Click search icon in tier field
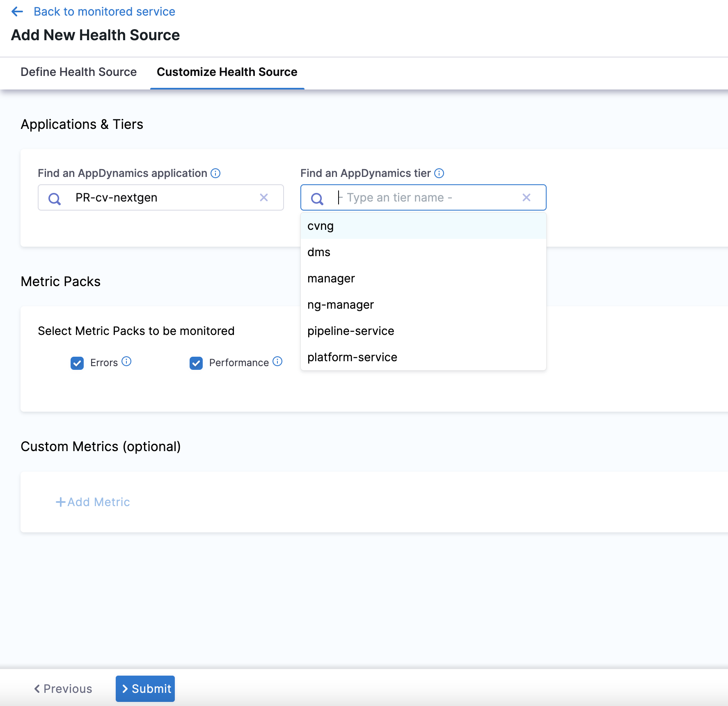Viewport: 728px width, 706px height. coord(317,199)
